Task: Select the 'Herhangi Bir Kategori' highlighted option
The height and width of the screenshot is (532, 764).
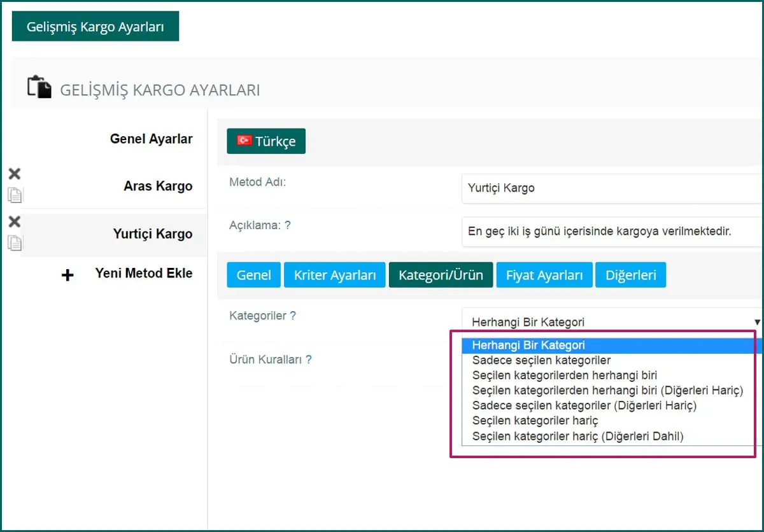Action: (x=528, y=345)
